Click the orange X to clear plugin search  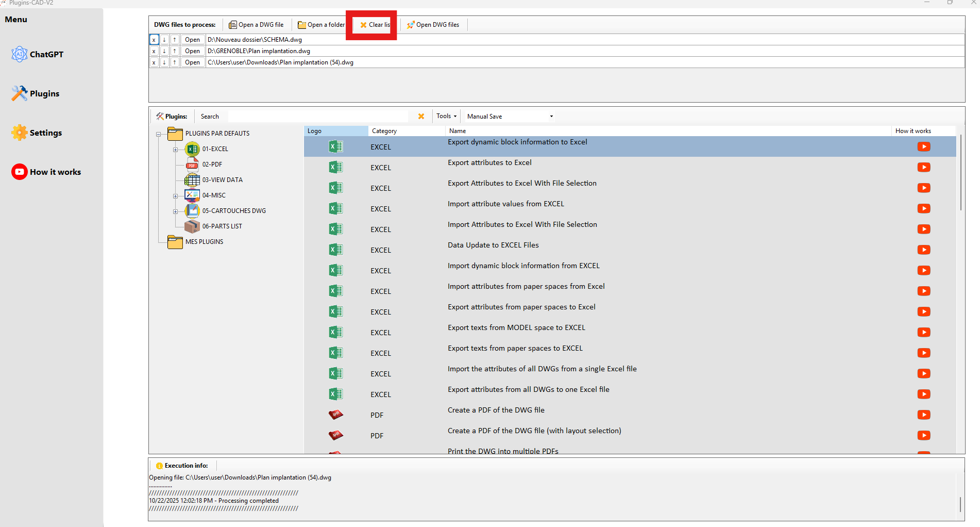[x=421, y=117]
